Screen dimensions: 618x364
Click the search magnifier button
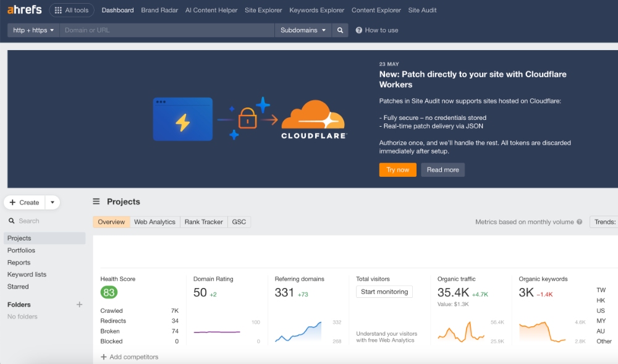[x=340, y=30]
